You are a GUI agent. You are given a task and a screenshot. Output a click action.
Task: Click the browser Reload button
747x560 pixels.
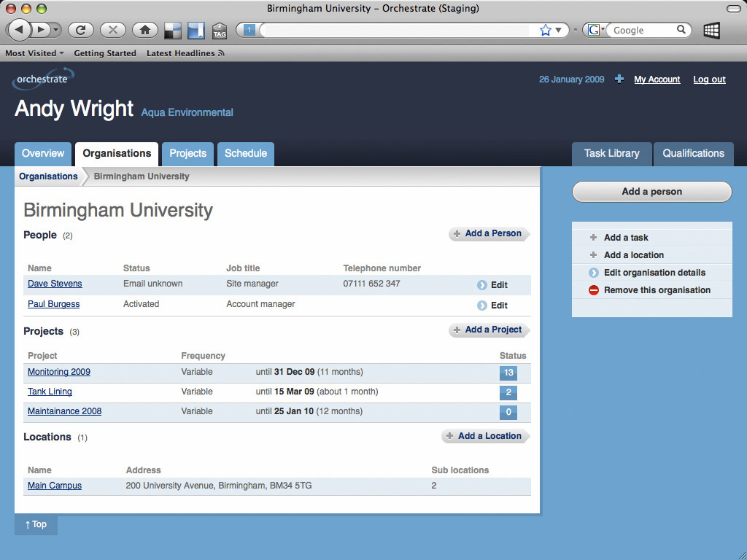pos(80,30)
